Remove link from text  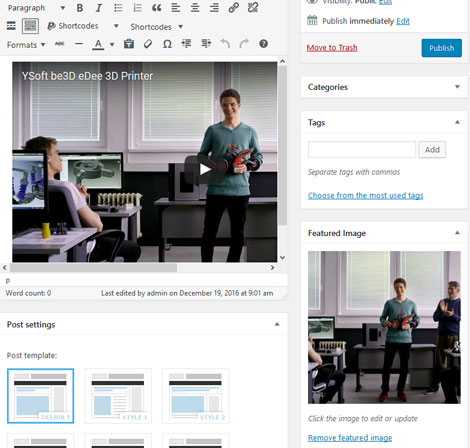click(x=253, y=8)
